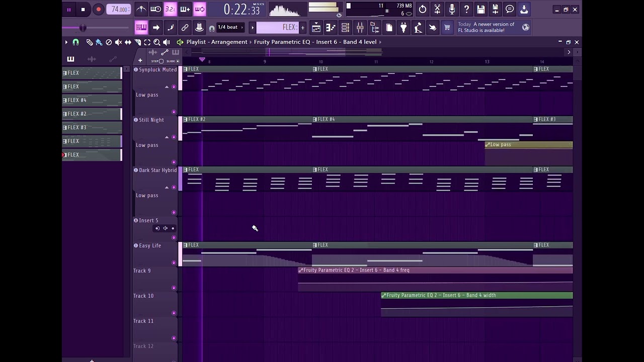Open the Playlist view icon
The height and width of the screenshot is (362, 644).
click(316, 27)
